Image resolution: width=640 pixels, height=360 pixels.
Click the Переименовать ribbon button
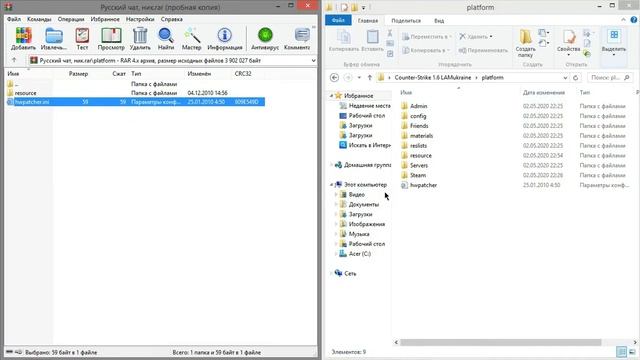(483, 50)
